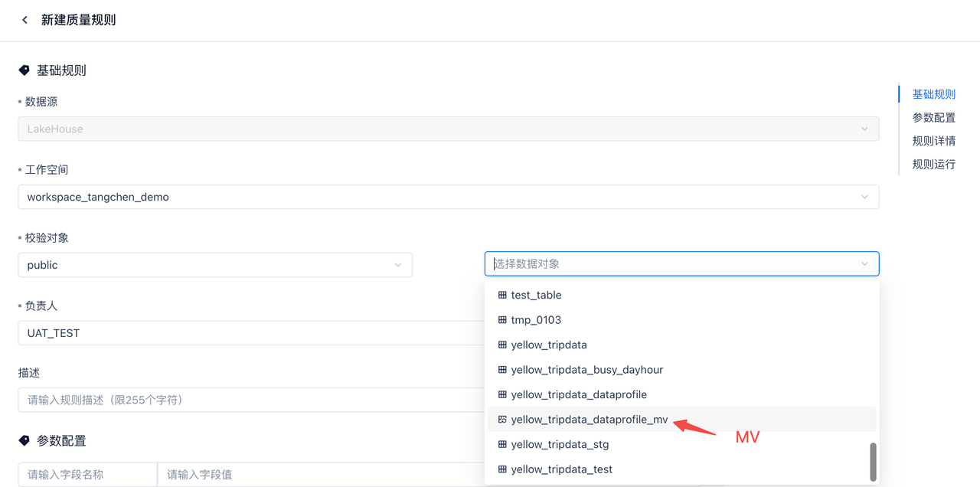
Task: Click the back arrow beside 新建质量规则
Action: click(24, 20)
